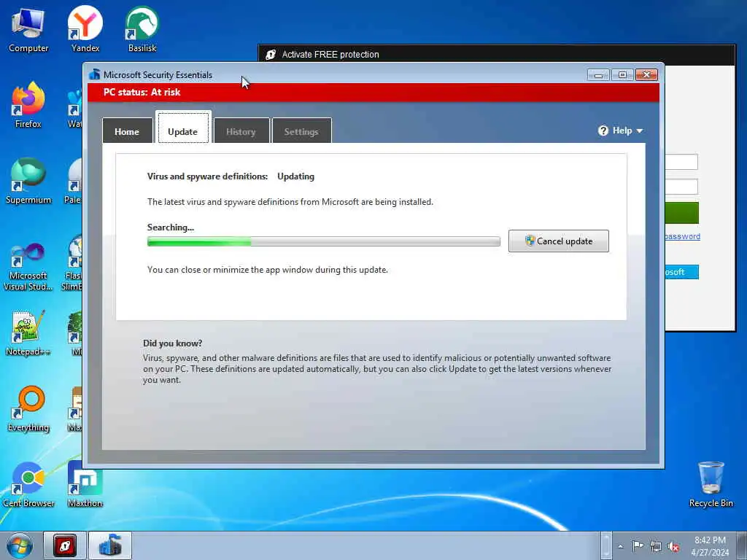Switch to the Home tab
The image size is (747, 560).
(127, 131)
